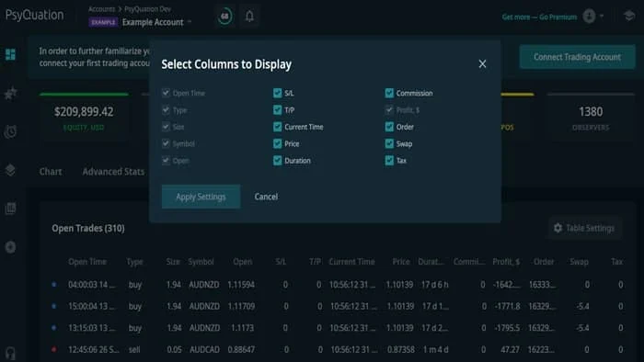Toggle the Swap column checkbox
The width and height of the screenshot is (644, 362).
coord(389,143)
